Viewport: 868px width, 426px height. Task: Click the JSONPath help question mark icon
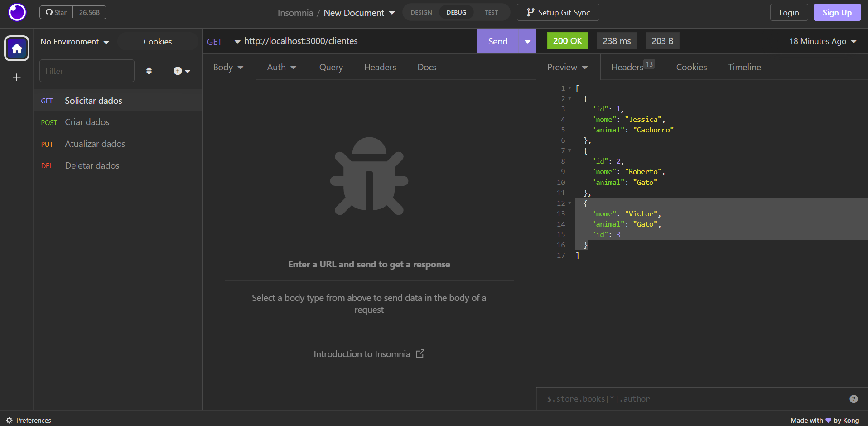pos(854,399)
